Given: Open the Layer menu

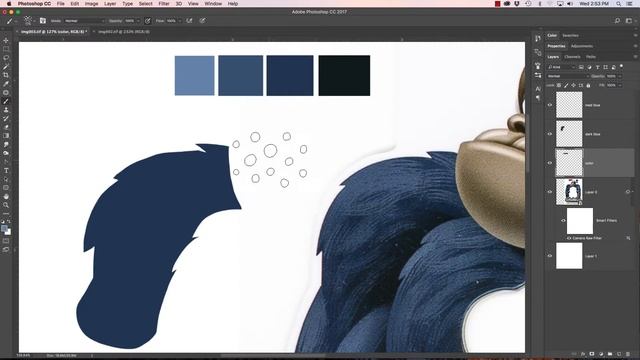Looking at the screenshot, I should pyautogui.click(x=110, y=4).
